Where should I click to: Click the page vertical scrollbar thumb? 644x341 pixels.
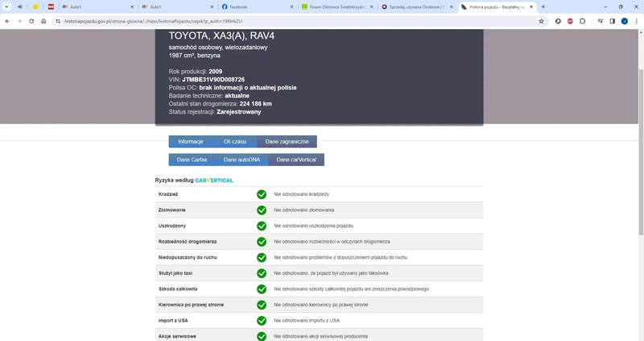[x=641, y=152]
